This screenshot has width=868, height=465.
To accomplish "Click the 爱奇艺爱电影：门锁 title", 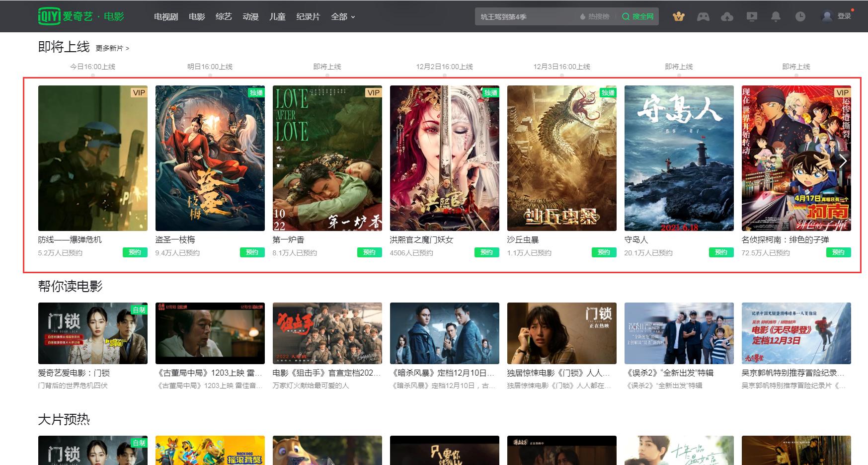I will click(74, 373).
